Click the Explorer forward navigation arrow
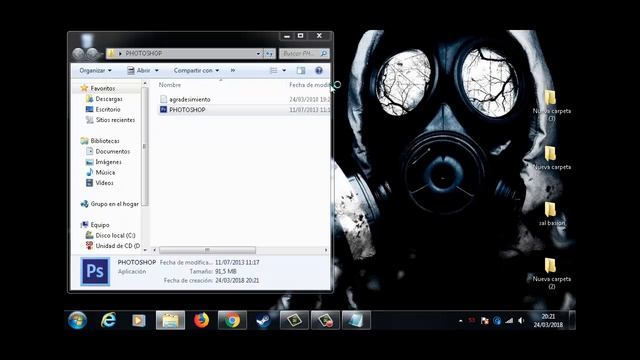Viewport: 640px width, 360px height. coord(92,53)
